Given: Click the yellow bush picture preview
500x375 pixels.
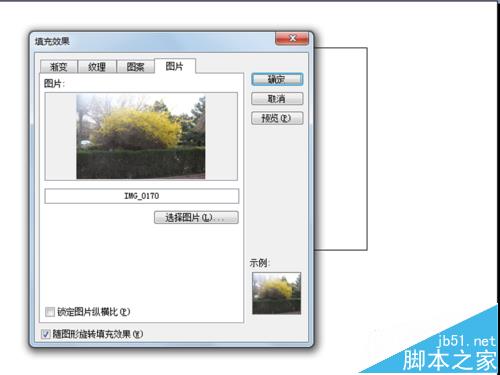Looking at the screenshot, I should [x=141, y=137].
